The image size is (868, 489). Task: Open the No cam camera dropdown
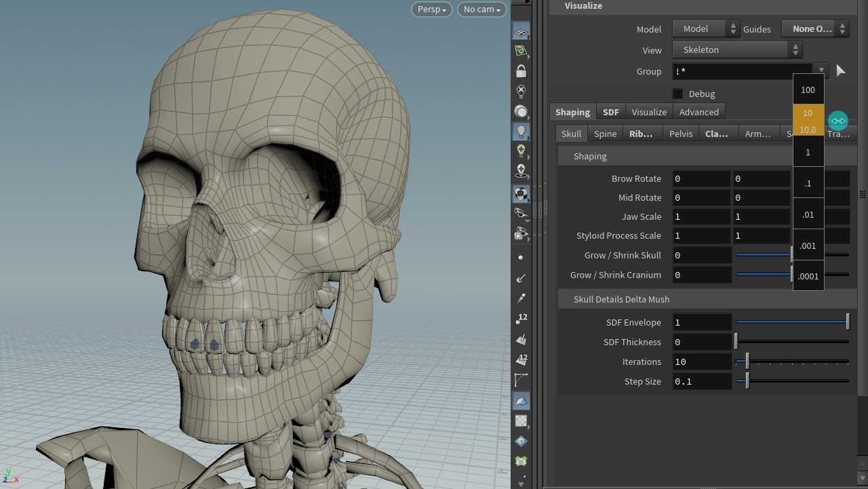(x=481, y=9)
